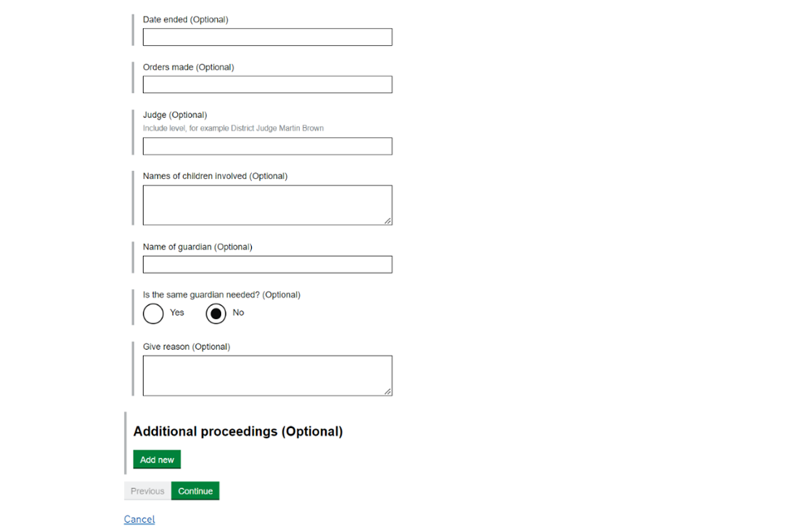
Task: Click Add new under Additional proceedings
Action: tap(157, 460)
